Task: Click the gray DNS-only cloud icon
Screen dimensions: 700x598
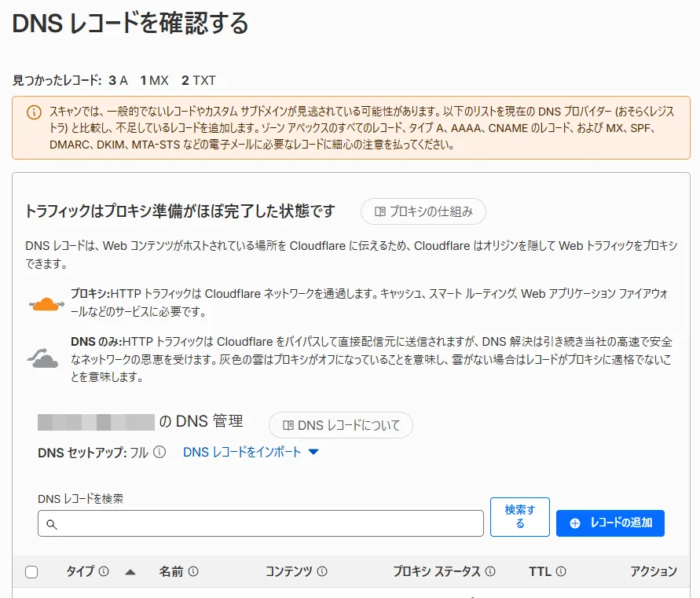Action: [x=43, y=358]
